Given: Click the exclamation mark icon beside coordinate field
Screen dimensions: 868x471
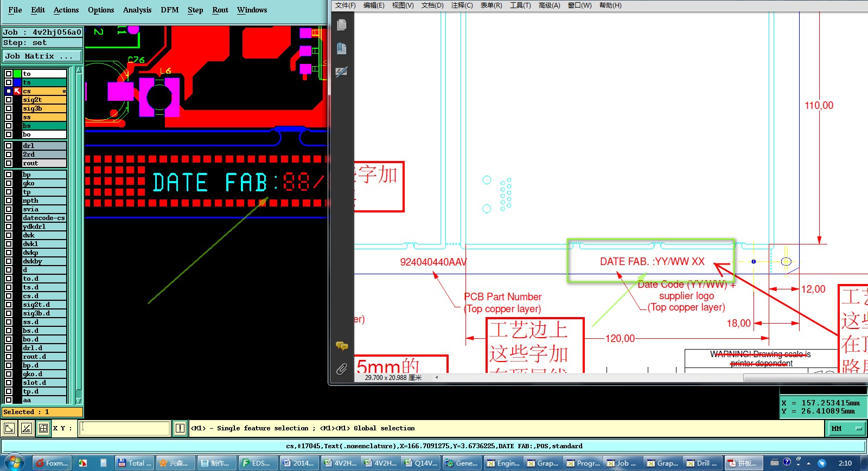Looking at the screenshot, I should tap(180, 429).
